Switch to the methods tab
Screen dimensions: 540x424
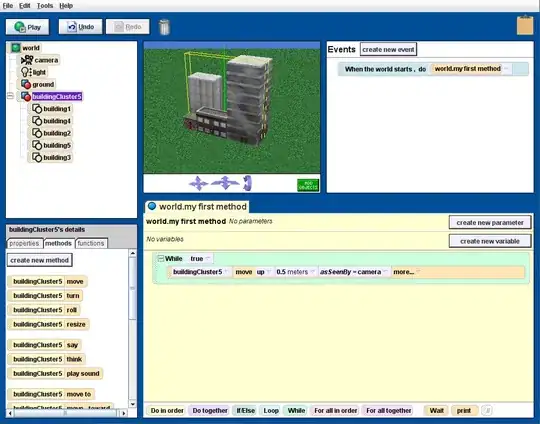point(58,243)
